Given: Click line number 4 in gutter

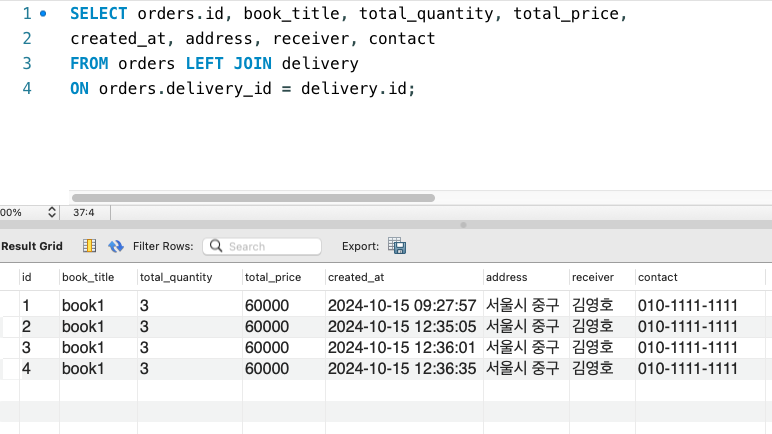Looking at the screenshot, I should click(27, 89).
